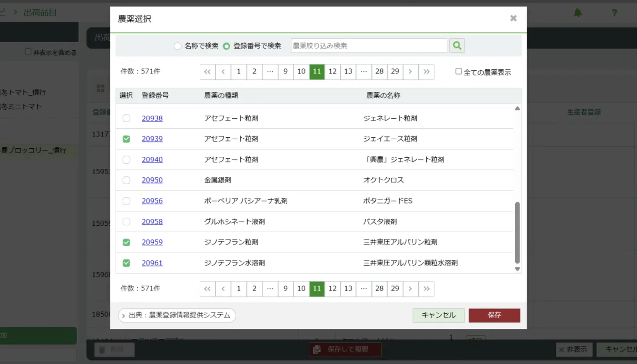Check the box for 20958 バスタ液剤

(x=127, y=222)
